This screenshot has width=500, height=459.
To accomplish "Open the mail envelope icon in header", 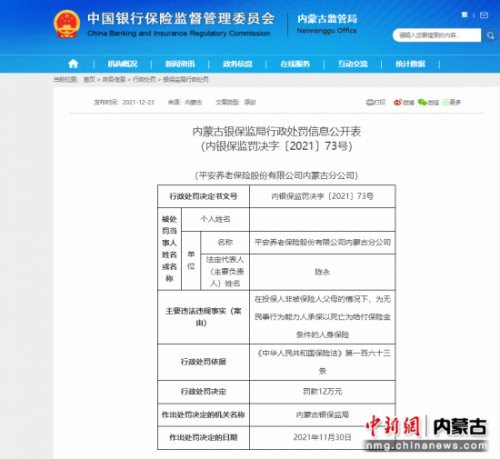I will [484, 15].
